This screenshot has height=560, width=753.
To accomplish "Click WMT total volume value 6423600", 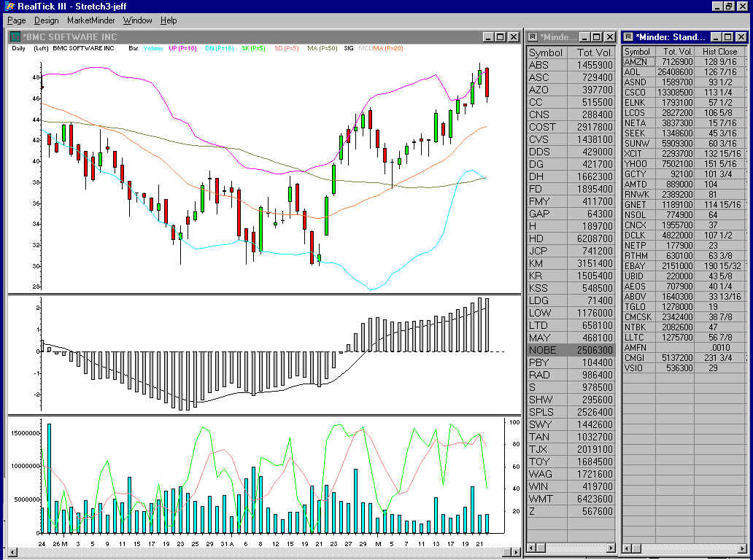I will pyautogui.click(x=595, y=499).
